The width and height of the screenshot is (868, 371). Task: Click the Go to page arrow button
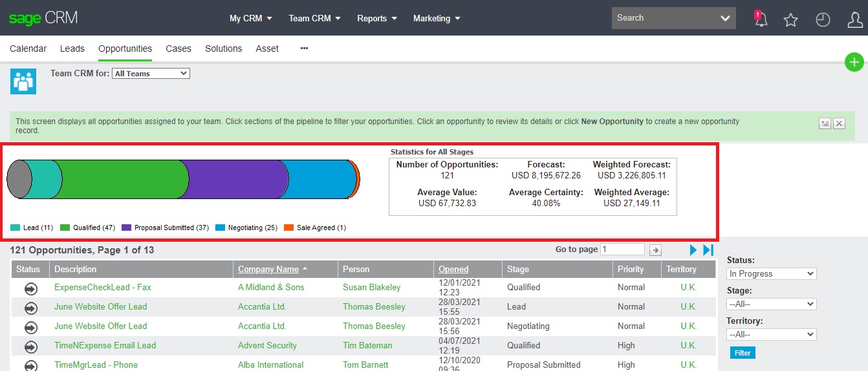pyautogui.click(x=655, y=250)
